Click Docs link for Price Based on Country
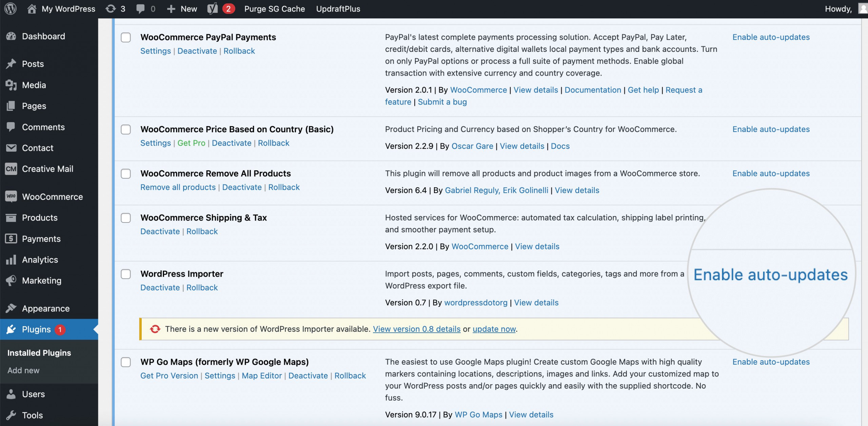Image resolution: width=868 pixels, height=426 pixels. [560, 146]
